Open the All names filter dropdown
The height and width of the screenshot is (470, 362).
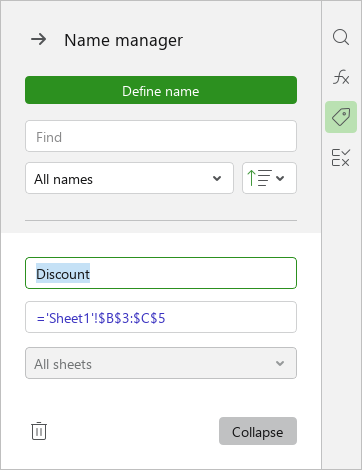129,178
